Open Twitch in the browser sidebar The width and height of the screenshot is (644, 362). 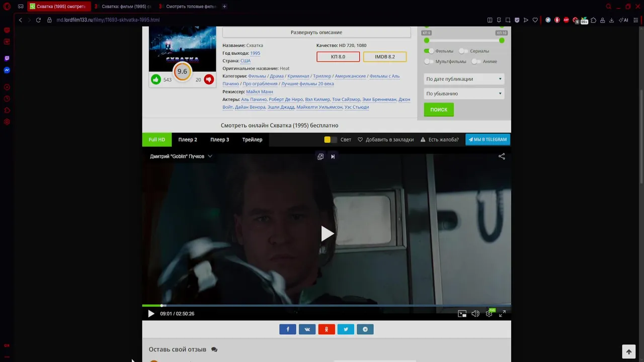click(7, 58)
